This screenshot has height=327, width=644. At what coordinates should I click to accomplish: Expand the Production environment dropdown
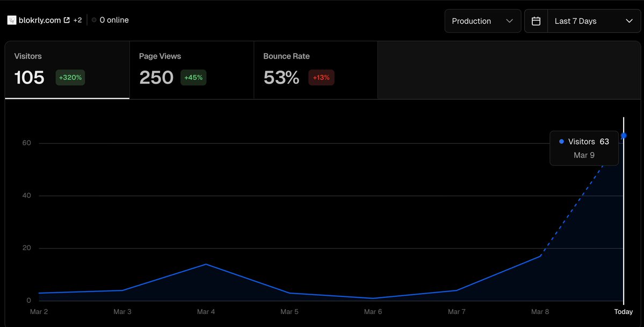[x=482, y=21]
